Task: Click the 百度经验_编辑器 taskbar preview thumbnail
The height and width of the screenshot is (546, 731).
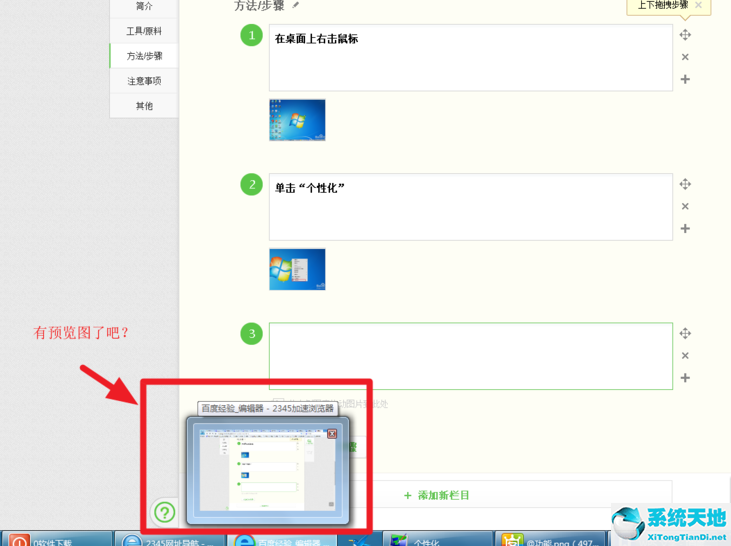Action: [x=268, y=470]
